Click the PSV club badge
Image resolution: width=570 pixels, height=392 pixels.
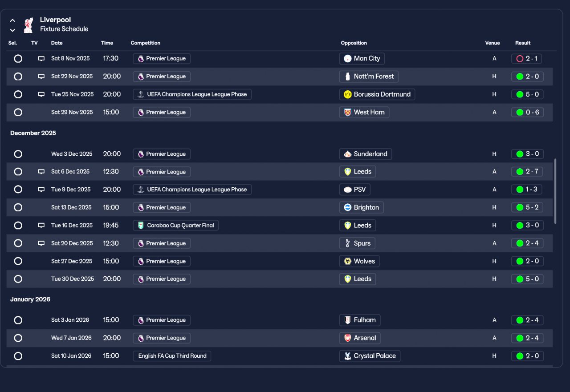click(348, 190)
